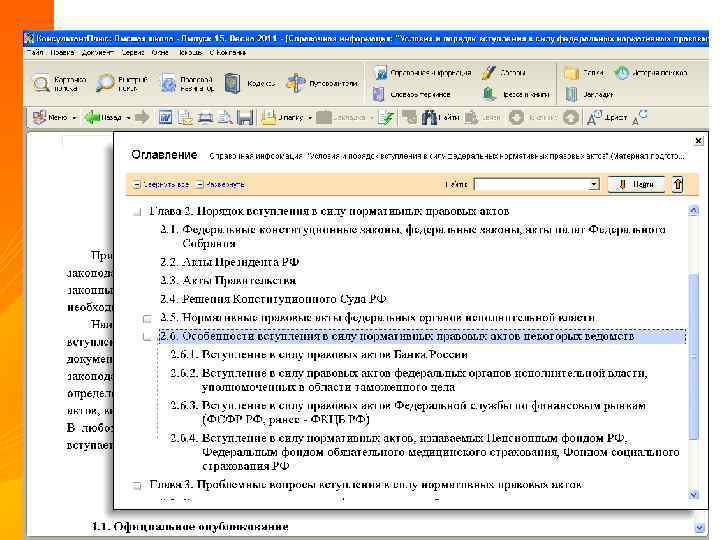This screenshot has width=720, height=540.
Task: Decrease font size with small A icon
Action: click(x=640, y=118)
